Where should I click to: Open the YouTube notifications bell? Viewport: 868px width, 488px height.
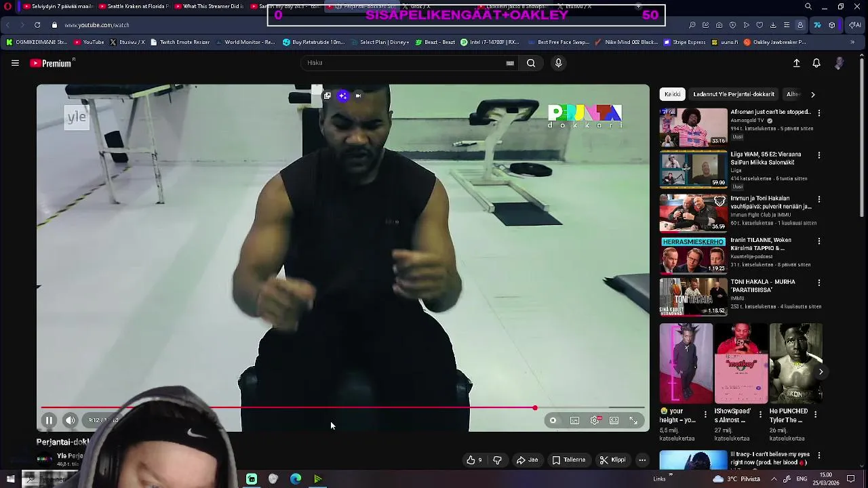816,63
